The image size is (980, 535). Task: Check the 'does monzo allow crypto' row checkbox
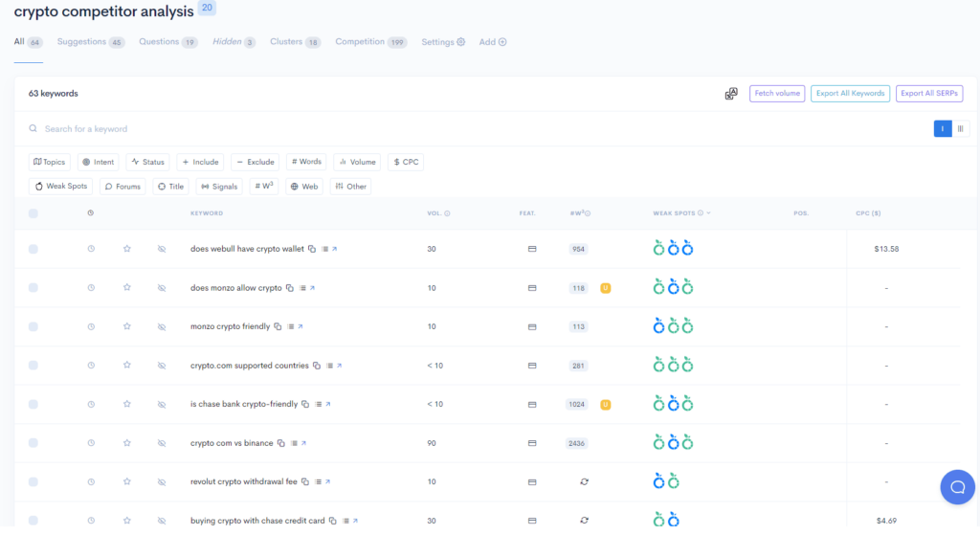click(x=33, y=287)
